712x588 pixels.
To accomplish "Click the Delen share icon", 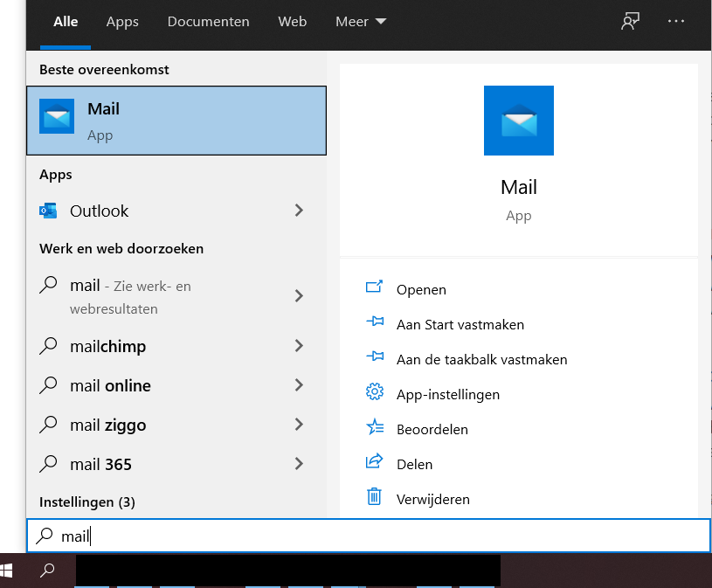I will tap(374, 463).
